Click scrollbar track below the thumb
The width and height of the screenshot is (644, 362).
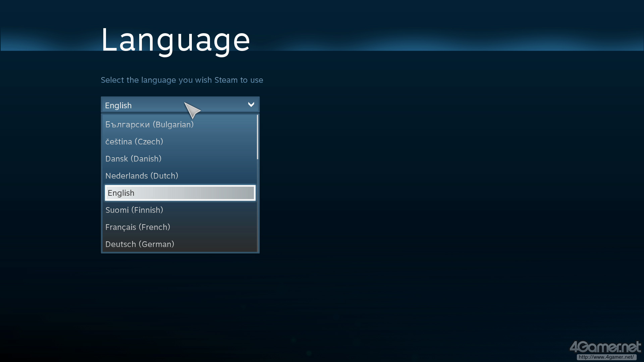tap(258, 208)
